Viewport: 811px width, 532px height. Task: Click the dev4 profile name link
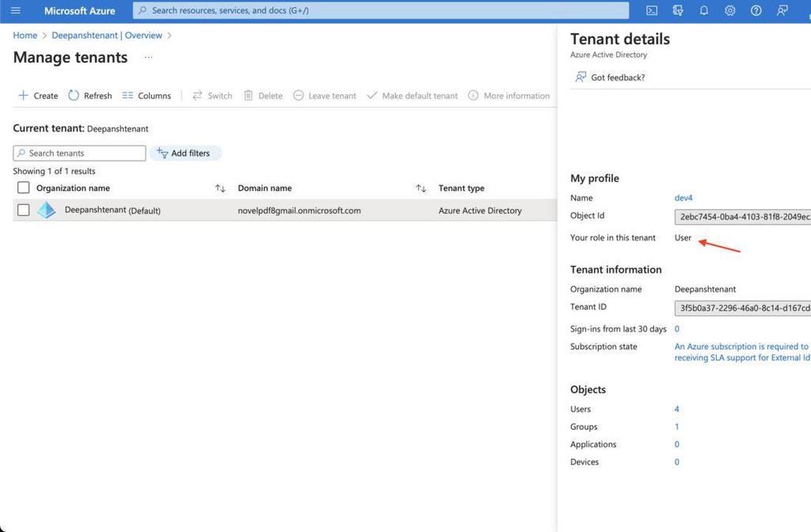[683, 198]
